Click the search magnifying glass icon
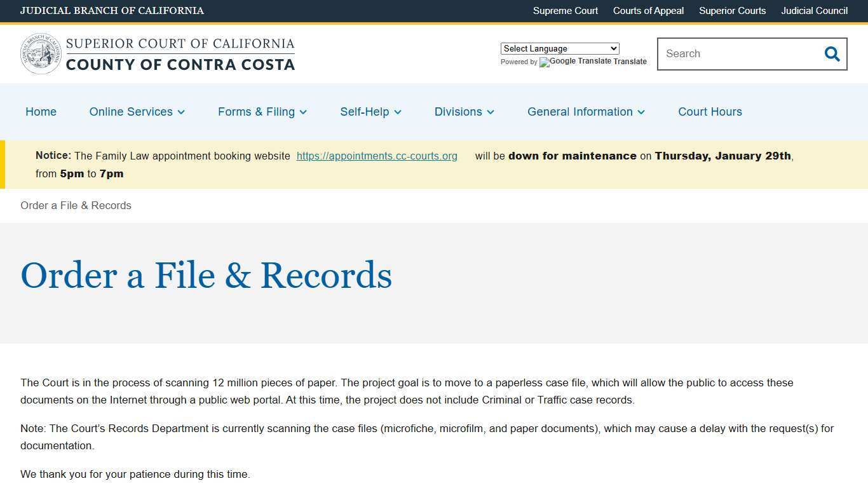This screenshot has width=868, height=488. (832, 54)
